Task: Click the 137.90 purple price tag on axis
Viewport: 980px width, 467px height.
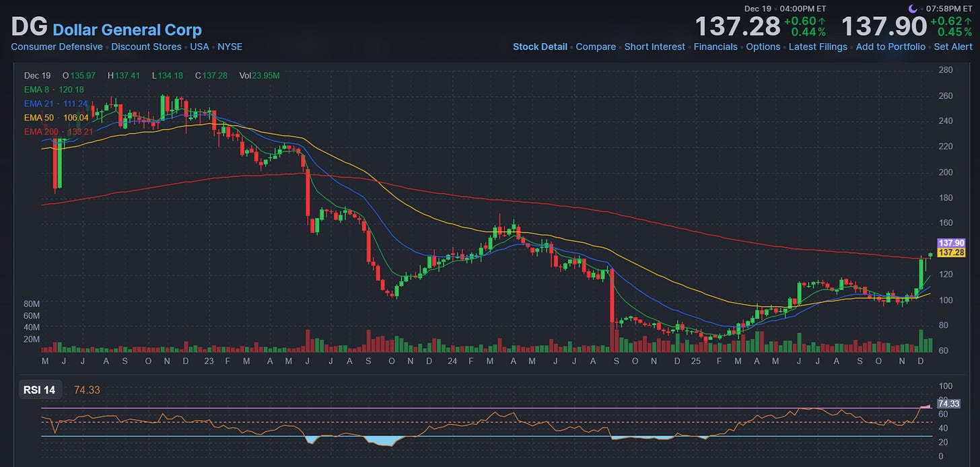Action: click(x=951, y=243)
